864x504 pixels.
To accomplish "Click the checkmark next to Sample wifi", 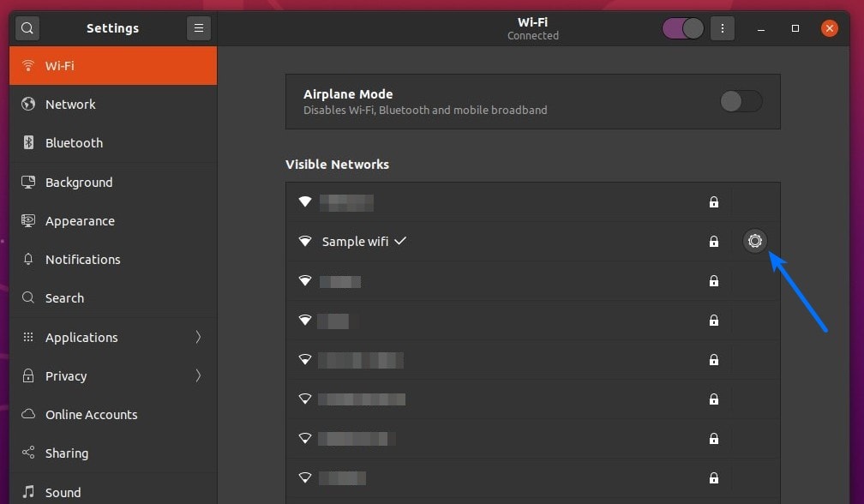I will tap(400, 241).
